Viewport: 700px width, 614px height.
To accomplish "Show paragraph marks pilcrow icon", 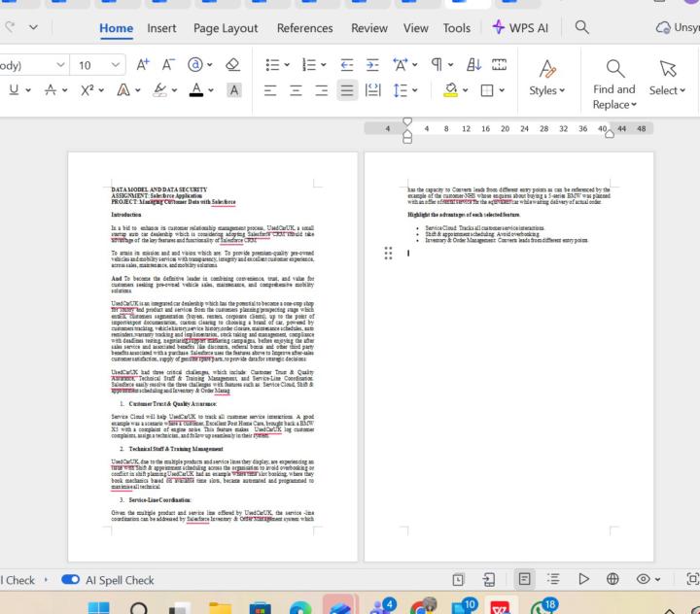I will (437, 65).
